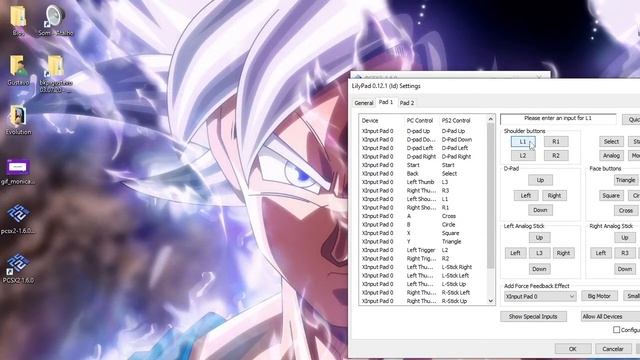Toggle the Configure checkbox at bottom right
Viewport: 640px width, 360px height.
[x=616, y=330]
